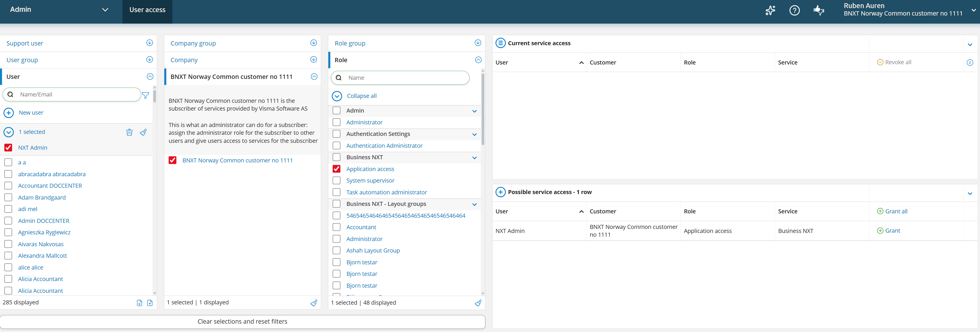Click the role list scrollbar
Image resolution: width=980 pixels, height=332 pixels.
click(x=483, y=110)
